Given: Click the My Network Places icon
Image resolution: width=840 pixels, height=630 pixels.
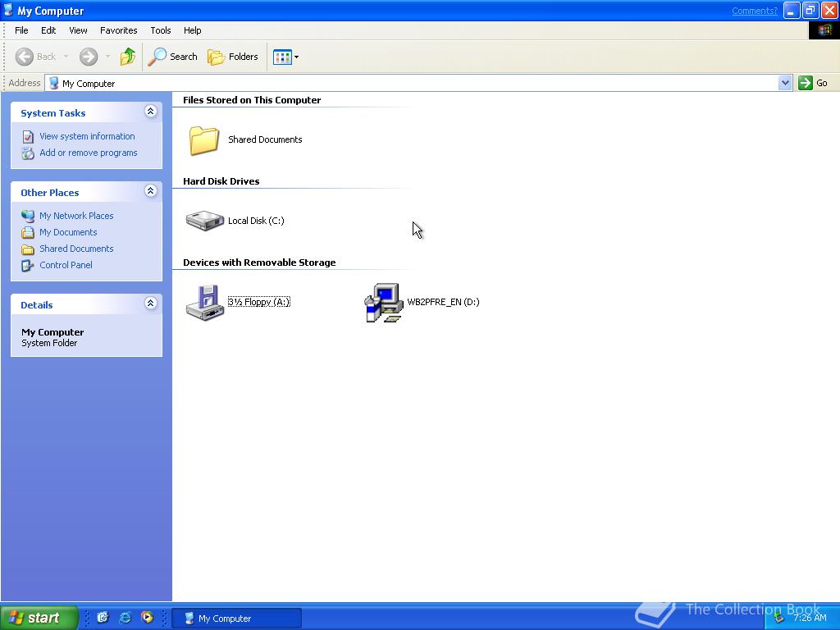Looking at the screenshot, I should (28, 216).
